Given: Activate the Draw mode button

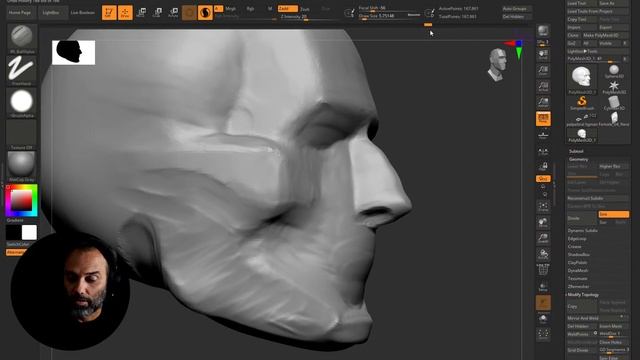Looking at the screenshot, I should (125, 13).
